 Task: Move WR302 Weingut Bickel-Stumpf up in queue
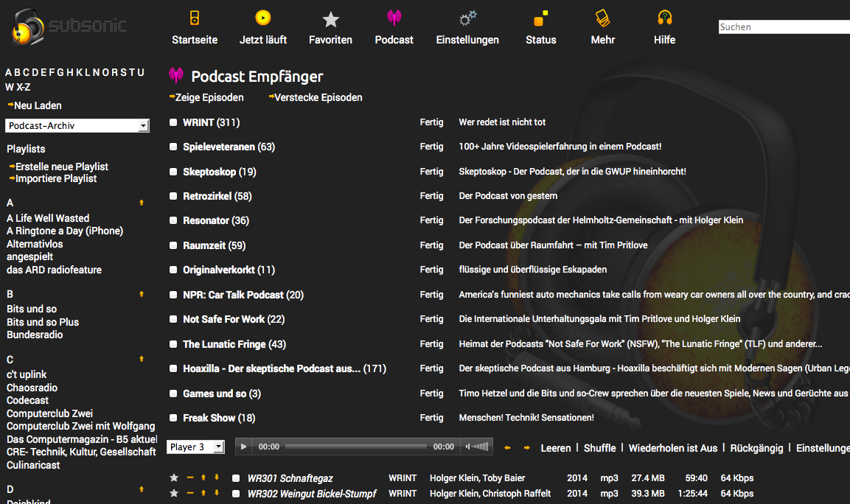[203, 493]
